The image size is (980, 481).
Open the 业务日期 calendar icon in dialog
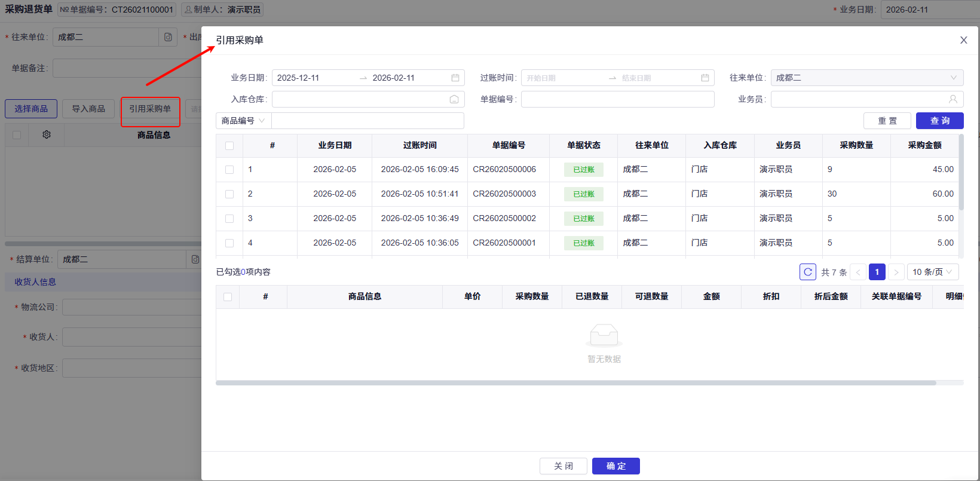point(455,78)
